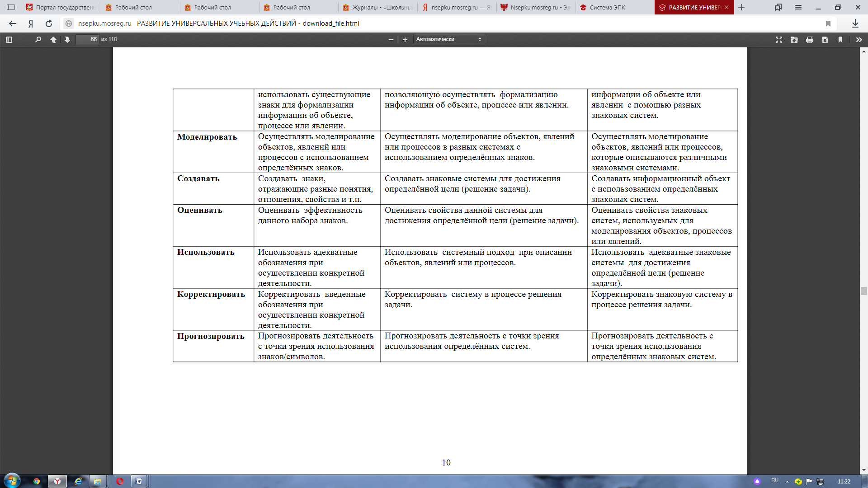
Task: Zoom out with the minus button
Action: point(391,39)
